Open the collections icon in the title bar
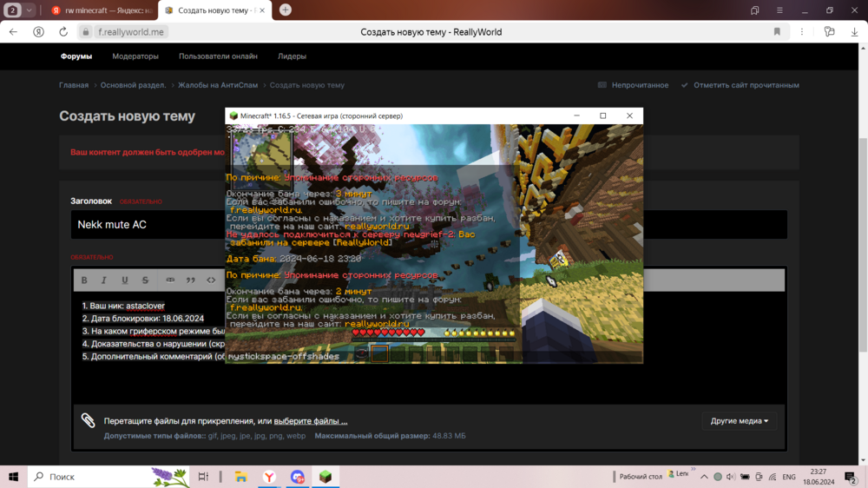 coord(754,10)
